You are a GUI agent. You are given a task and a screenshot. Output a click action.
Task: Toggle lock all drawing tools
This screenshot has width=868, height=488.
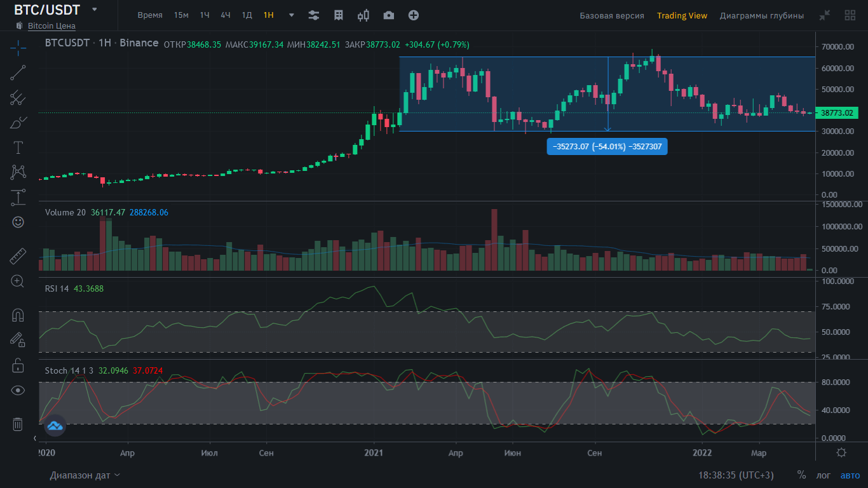[18, 365]
